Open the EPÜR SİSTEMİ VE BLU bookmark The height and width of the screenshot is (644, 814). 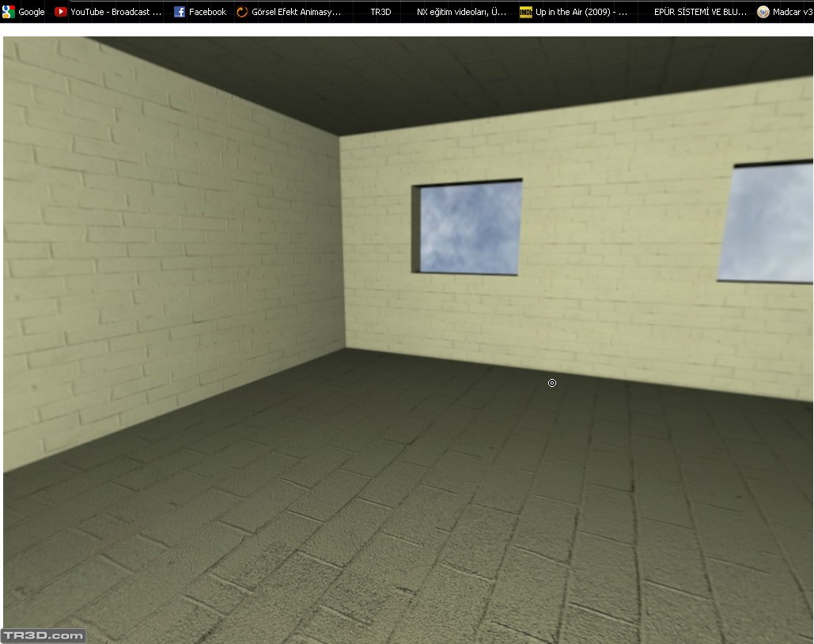[699, 12]
